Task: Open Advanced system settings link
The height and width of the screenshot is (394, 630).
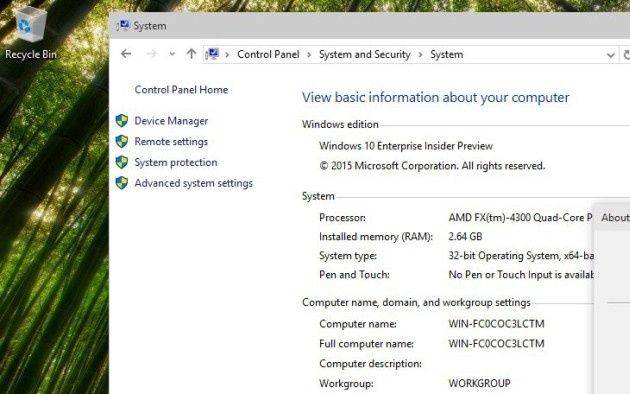Action: click(x=194, y=183)
